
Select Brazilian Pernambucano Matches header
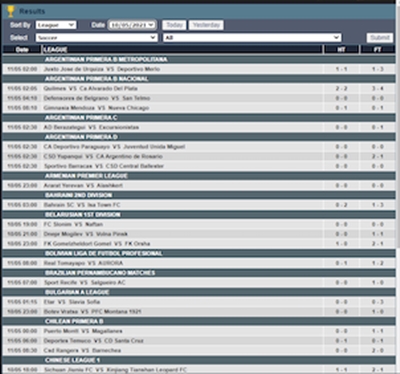(x=199, y=273)
